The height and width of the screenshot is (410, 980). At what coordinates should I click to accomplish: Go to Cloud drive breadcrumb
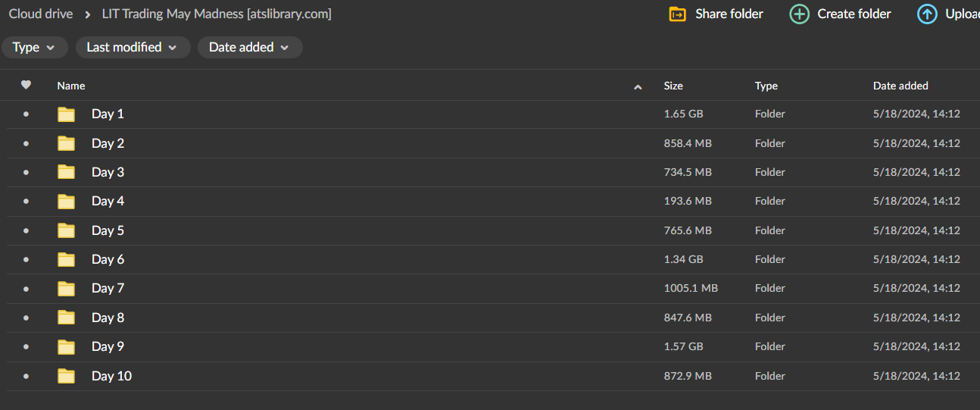click(x=41, y=14)
